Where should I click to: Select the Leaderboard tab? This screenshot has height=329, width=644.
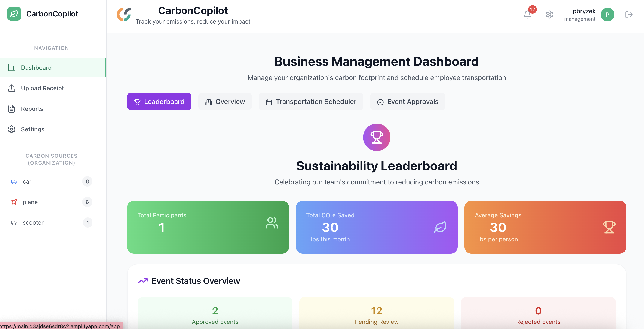coord(159,101)
